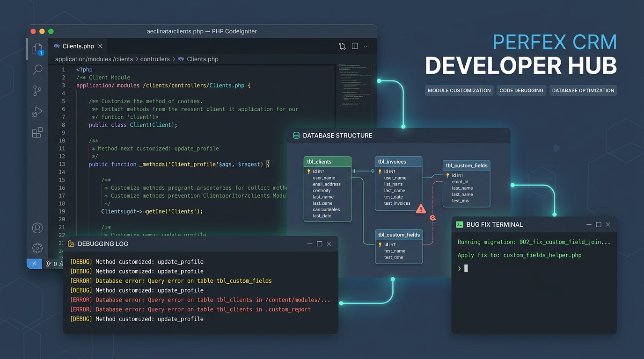
Task: Click the DATABASE OPTIMIZATION tag
Action: tap(583, 91)
